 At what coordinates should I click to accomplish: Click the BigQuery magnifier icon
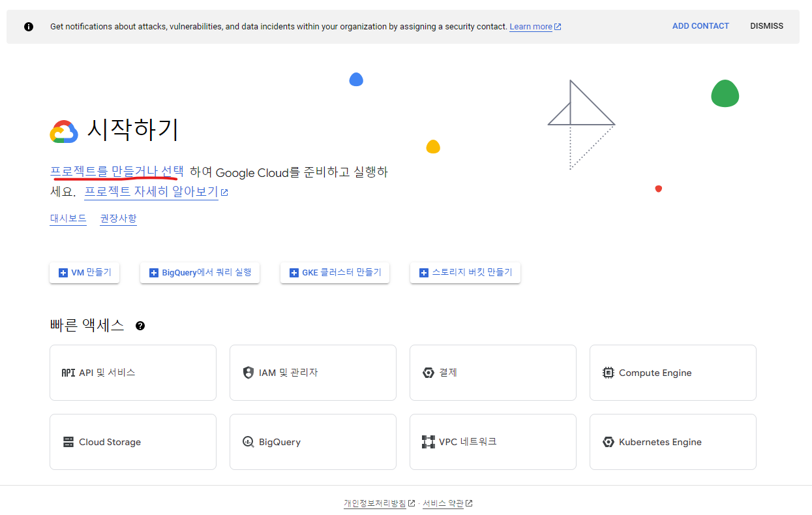(x=248, y=442)
